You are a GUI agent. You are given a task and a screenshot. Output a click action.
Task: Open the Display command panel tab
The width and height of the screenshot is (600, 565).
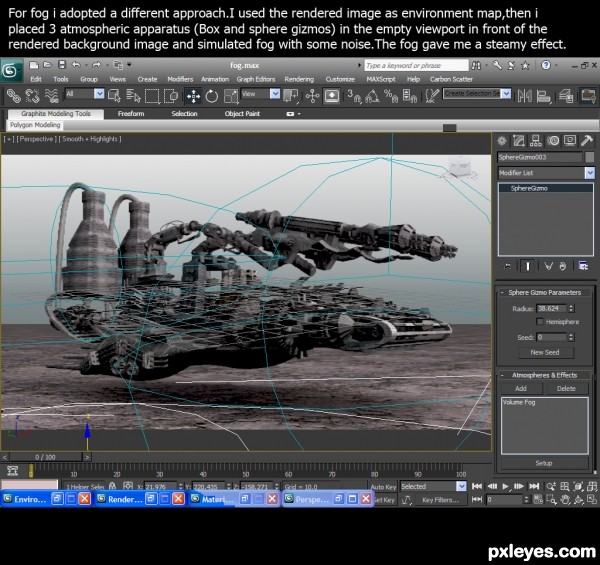tap(570, 141)
